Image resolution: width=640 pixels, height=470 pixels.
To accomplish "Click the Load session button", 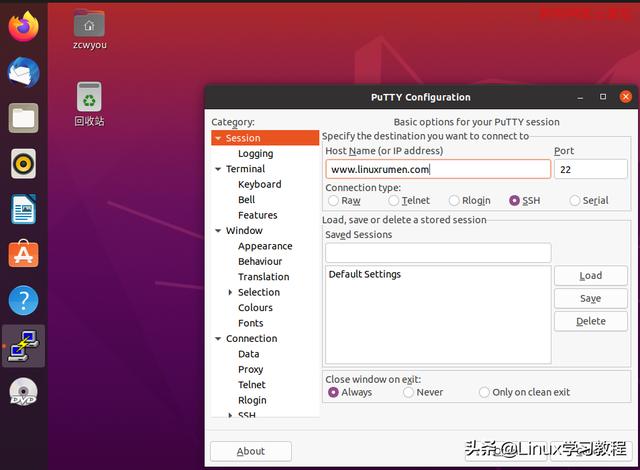I will [591, 275].
